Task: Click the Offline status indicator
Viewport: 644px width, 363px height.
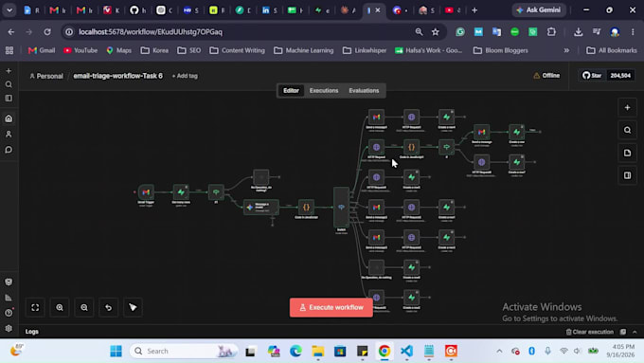Action: coord(546,76)
